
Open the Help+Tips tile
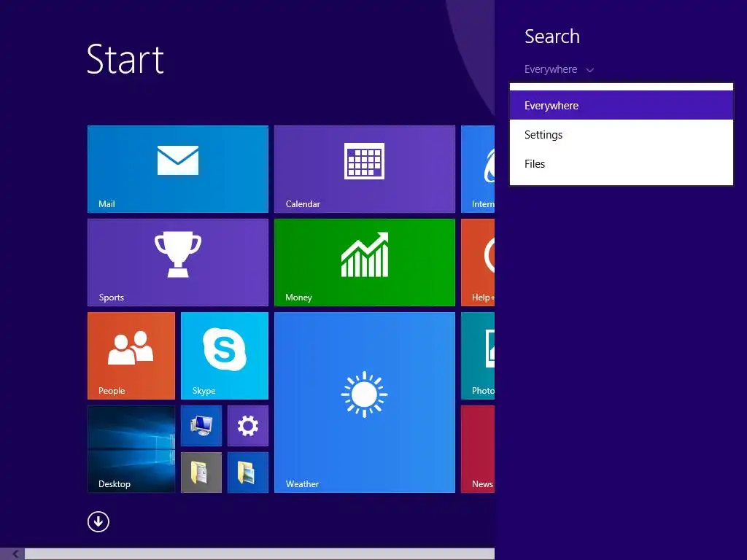(x=478, y=262)
